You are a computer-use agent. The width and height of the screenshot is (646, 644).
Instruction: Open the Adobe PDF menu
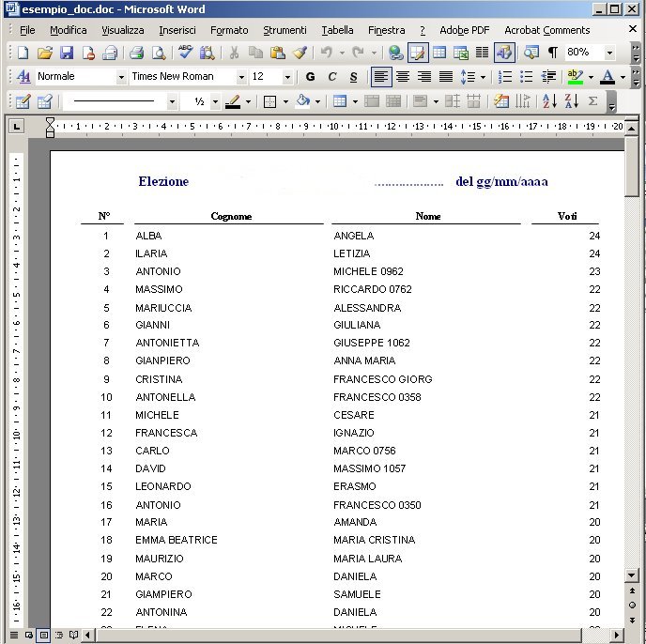tap(464, 30)
